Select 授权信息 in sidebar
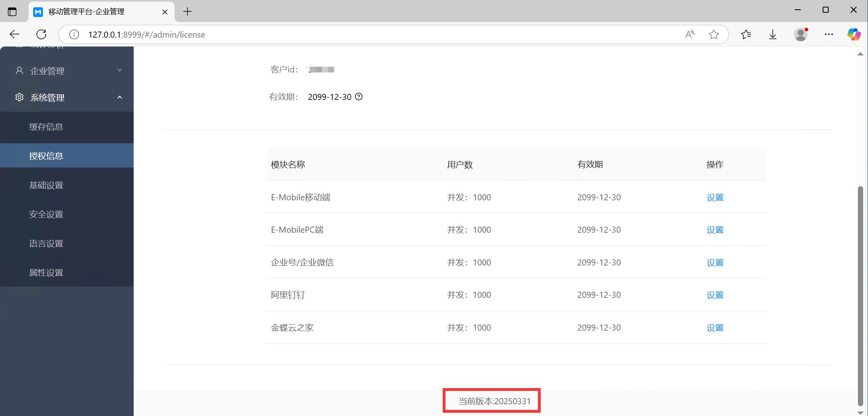Screen dimensions: 868x416 pos(67,156)
